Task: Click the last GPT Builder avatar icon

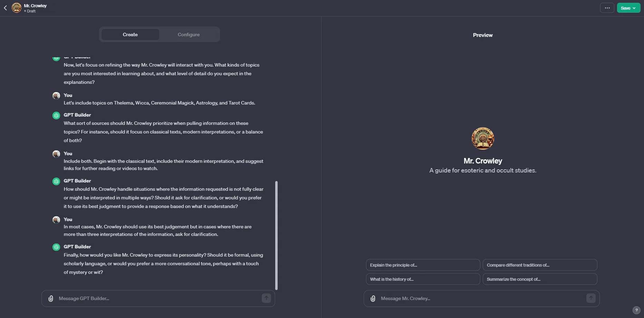Action: [56, 247]
